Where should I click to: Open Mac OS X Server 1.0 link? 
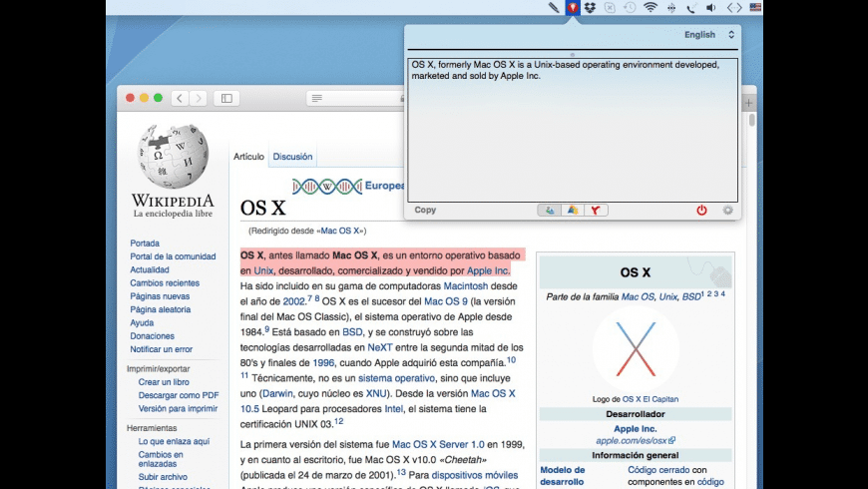click(438, 445)
